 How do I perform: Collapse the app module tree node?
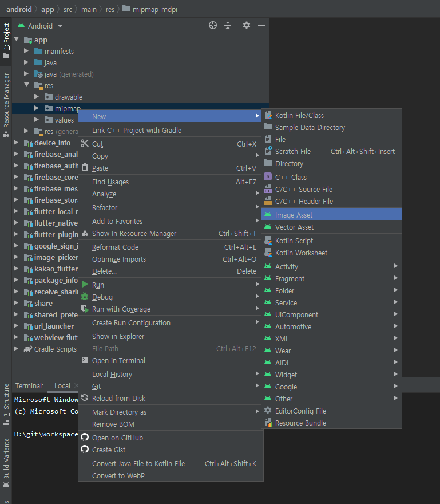17,40
